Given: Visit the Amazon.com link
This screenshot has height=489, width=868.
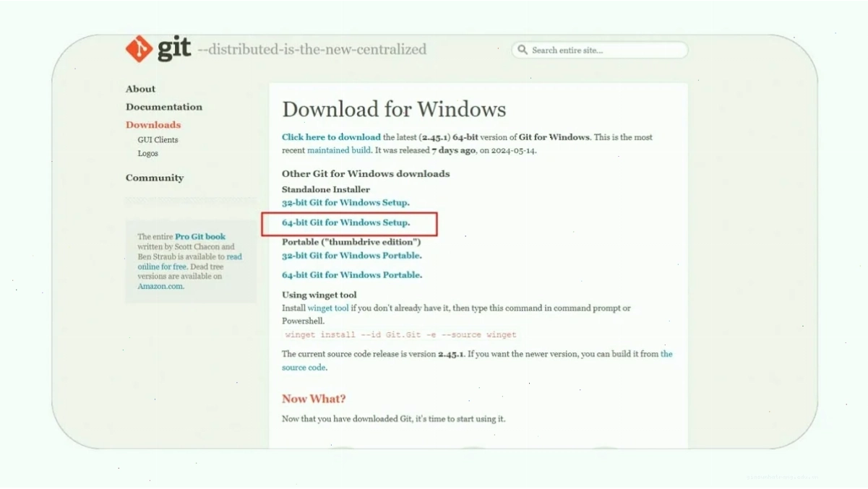Looking at the screenshot, I should pyautogui.click(x=161, y=286).
